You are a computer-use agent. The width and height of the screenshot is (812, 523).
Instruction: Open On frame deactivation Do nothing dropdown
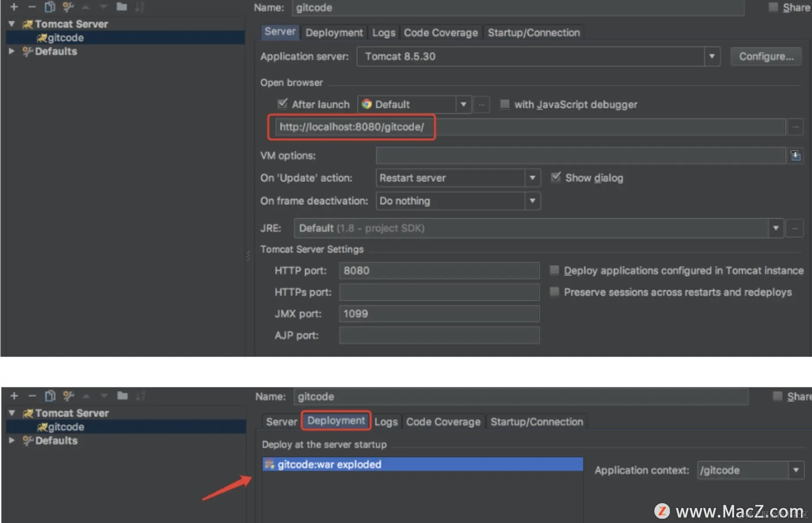tap(532, 201)
